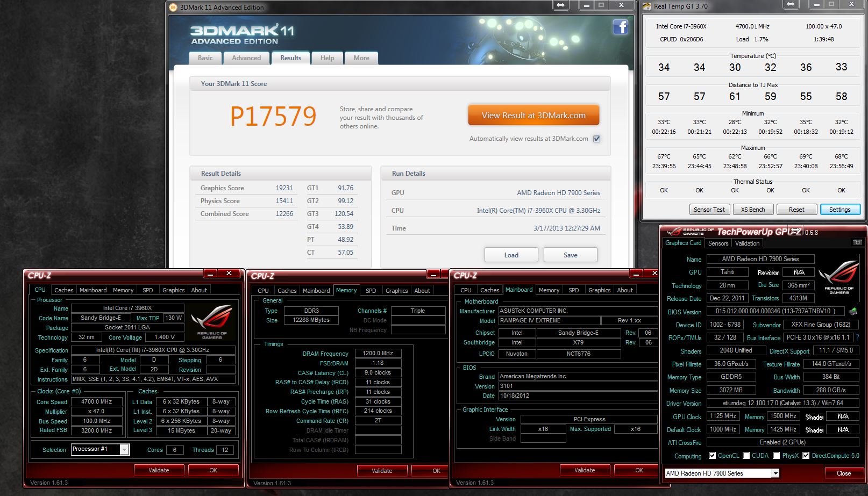Click the CAS# Latency 9.0 clocks value

click(378, 373)
